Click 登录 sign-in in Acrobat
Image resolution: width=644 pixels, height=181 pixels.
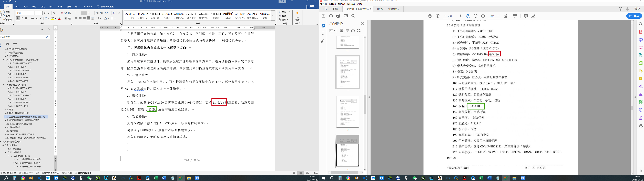pos(637,9)
